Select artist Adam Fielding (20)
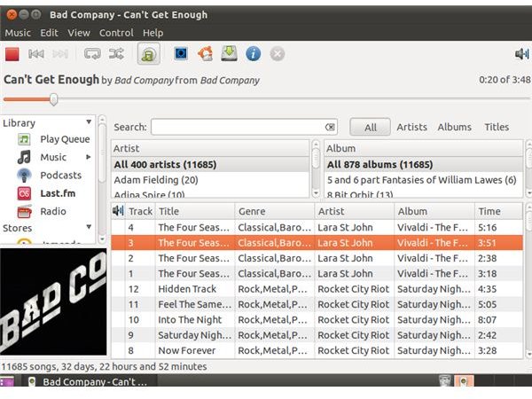 point(210,180)
